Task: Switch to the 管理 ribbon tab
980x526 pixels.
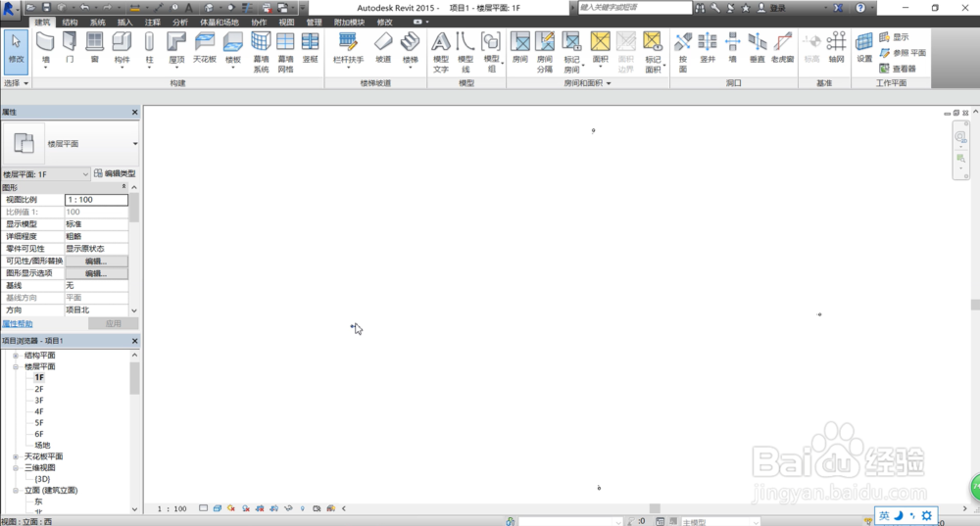Action: point(314,22)
